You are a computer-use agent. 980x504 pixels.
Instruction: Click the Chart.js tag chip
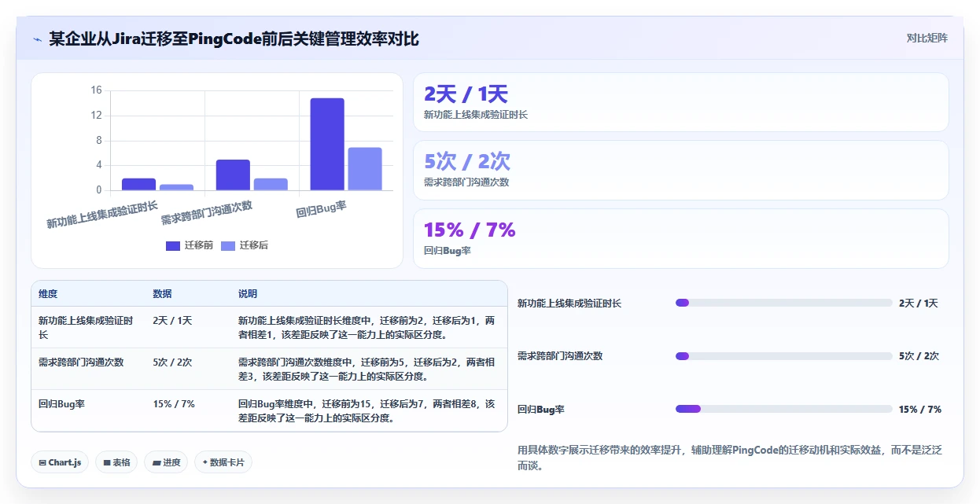pos(60,462)
